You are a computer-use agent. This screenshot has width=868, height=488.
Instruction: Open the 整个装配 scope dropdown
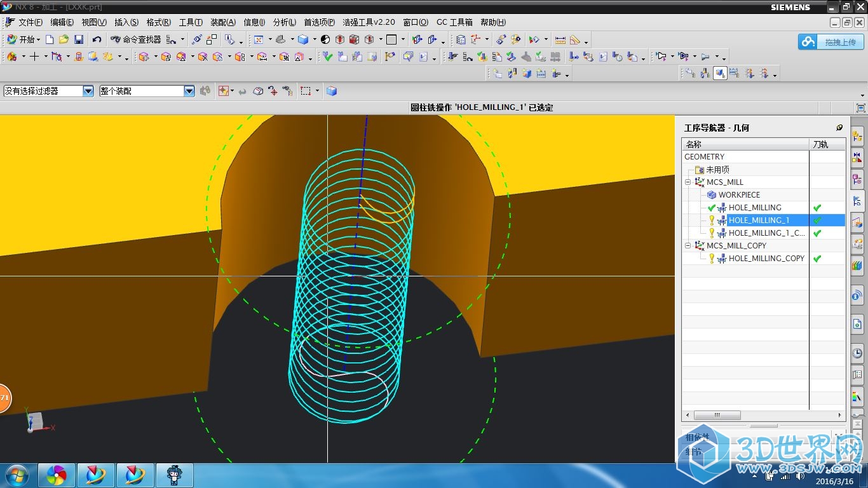pyautogui.click(x=189, y=91)
